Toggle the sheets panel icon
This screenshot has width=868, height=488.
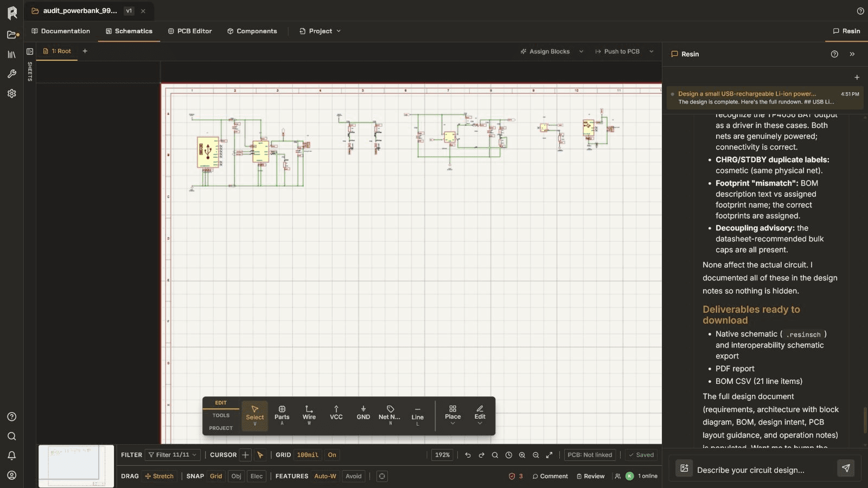click(x=30, y=52)
